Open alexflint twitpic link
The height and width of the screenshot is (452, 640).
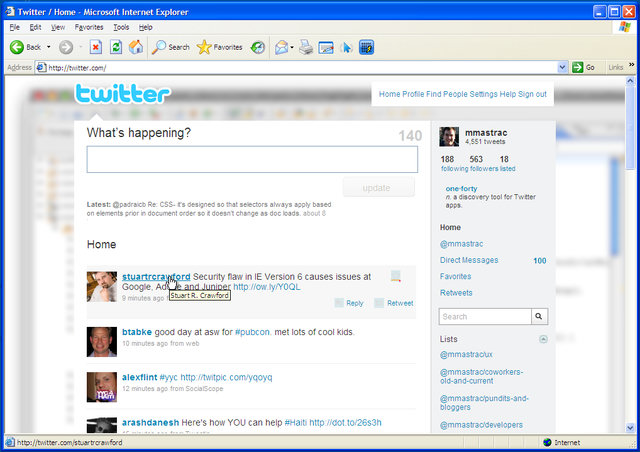click(226, 377)
